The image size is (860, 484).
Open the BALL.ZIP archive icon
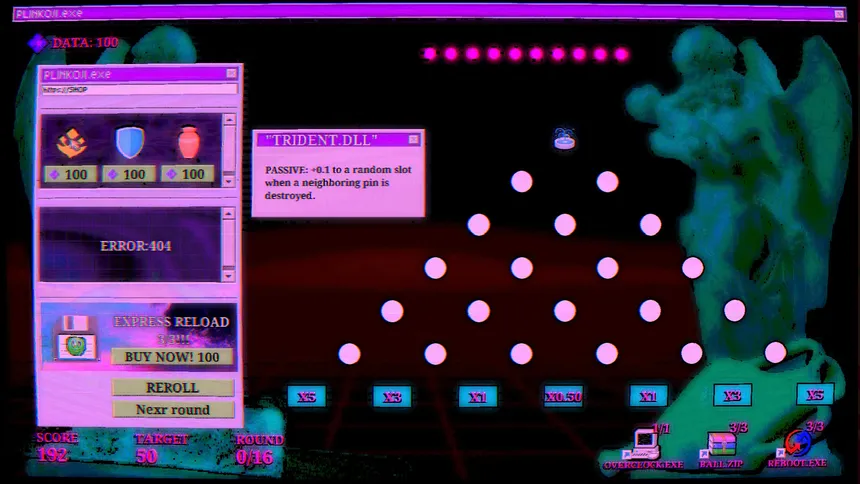tap(721, 444)
